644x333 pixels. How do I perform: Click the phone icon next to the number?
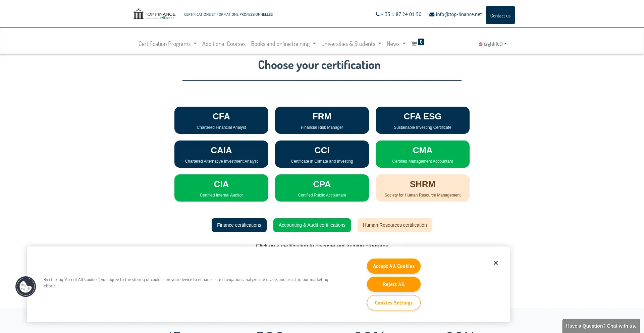[x=377, y=14]
